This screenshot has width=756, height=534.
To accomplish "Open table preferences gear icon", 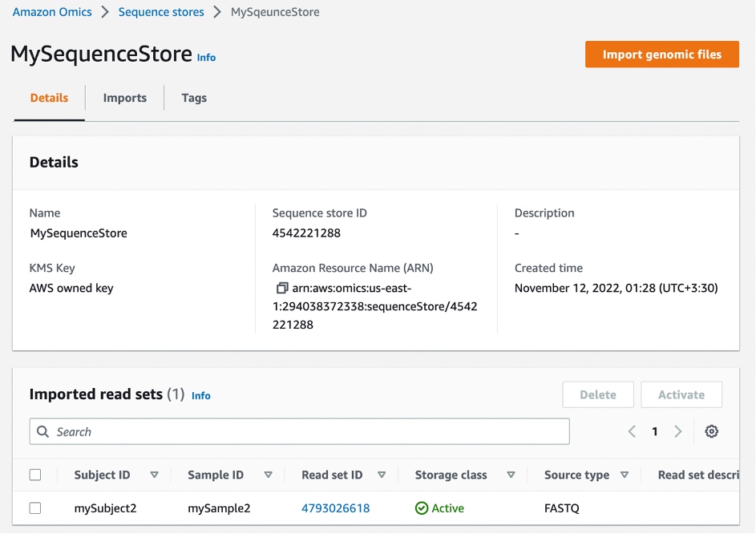I will tap(711, 431).
